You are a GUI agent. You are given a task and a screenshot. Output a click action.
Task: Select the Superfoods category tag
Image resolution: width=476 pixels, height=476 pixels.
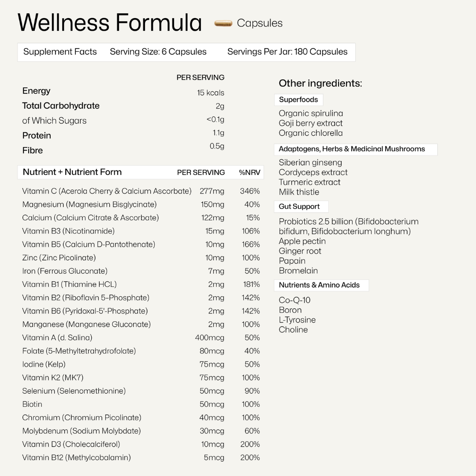click(x=298, y=100)
